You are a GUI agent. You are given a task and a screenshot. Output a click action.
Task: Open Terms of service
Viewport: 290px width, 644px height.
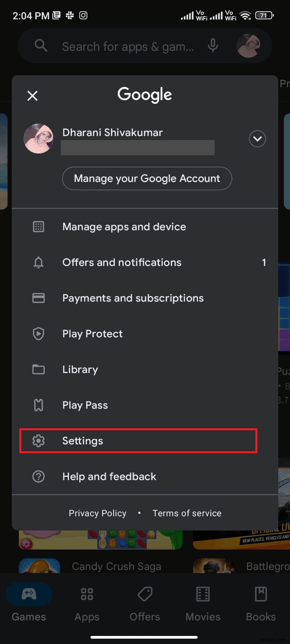click(x=186, y=513)
